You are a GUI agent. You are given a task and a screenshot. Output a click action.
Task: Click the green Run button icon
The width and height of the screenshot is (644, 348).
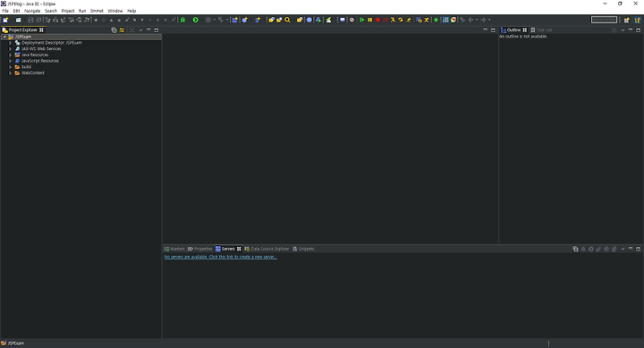click(196, 20)
